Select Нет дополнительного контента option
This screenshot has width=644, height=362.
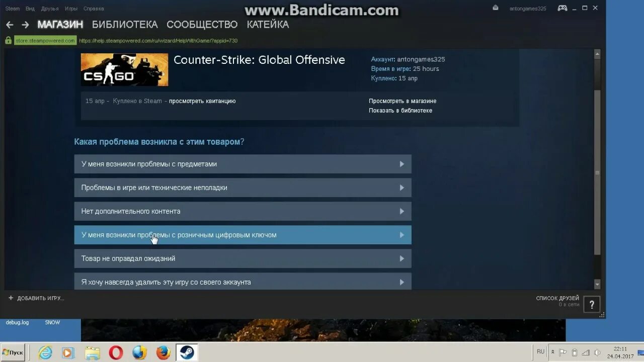click(243, 211)
